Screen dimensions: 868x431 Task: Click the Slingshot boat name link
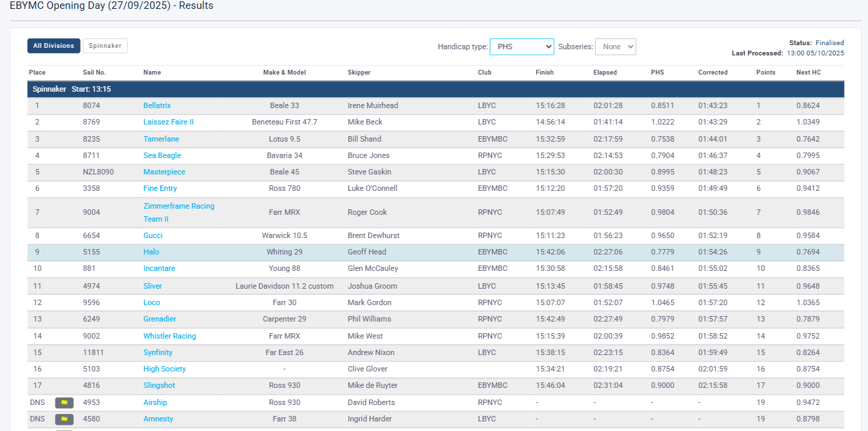tap(159, 385)
